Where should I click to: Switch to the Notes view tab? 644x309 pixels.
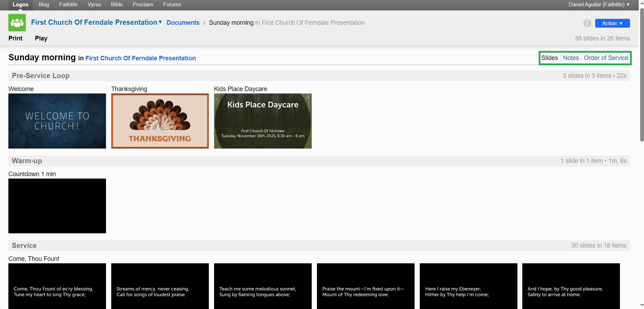point(571,58)
